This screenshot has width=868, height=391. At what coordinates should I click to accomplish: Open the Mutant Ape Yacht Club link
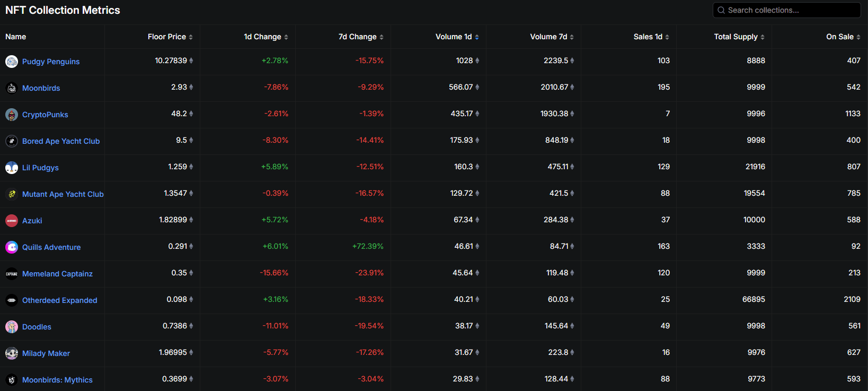click(63, 194)
